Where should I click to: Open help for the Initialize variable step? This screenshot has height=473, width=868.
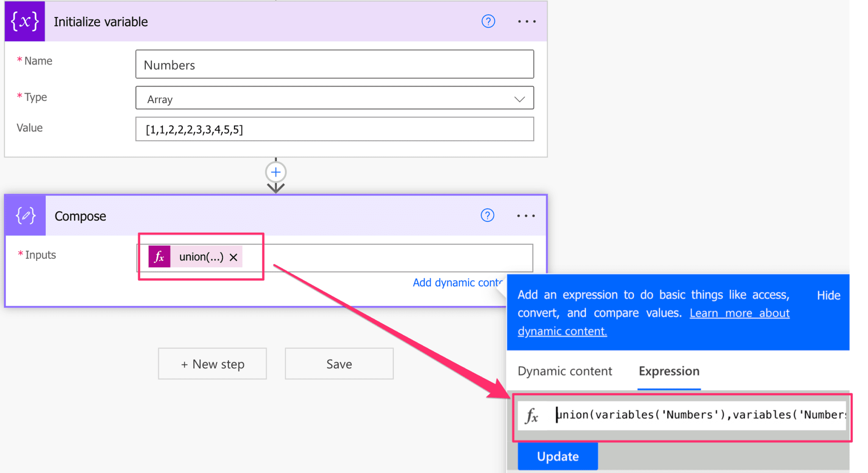pos(488,21)
